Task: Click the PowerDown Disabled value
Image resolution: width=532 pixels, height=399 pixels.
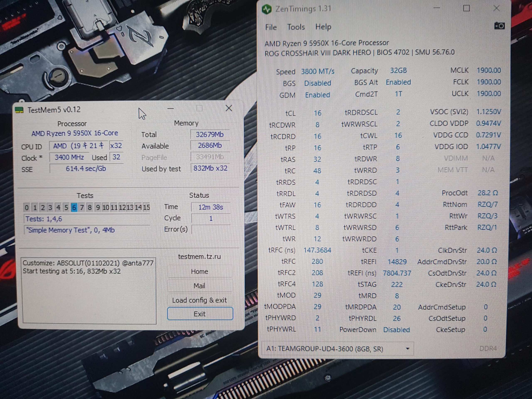Action: 396,330
